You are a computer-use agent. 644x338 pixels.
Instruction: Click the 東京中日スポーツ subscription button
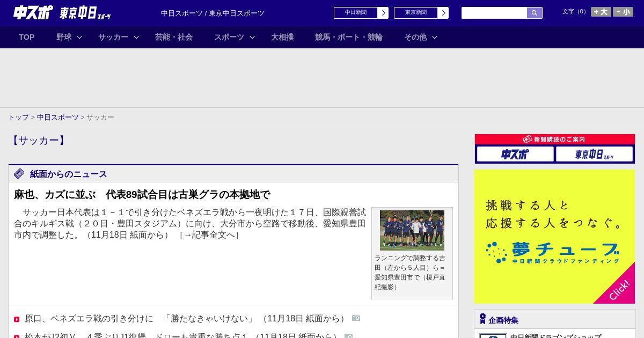[x=594, y=155]
